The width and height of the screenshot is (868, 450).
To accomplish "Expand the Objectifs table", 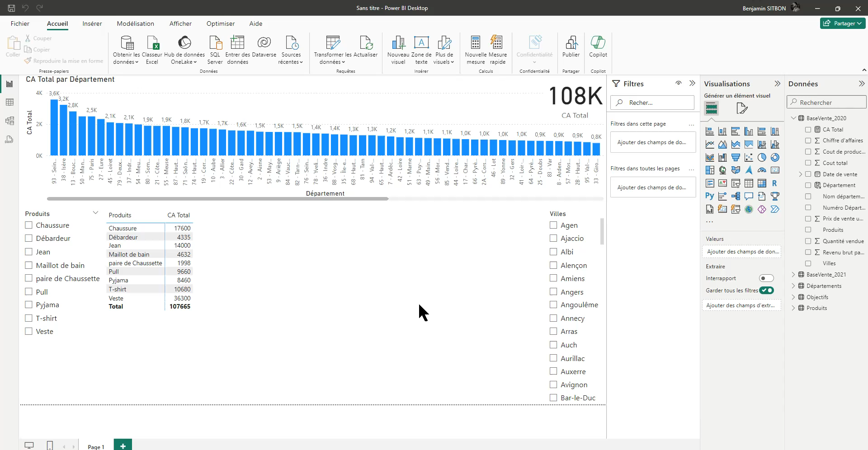I will click(x=793, y=297).
